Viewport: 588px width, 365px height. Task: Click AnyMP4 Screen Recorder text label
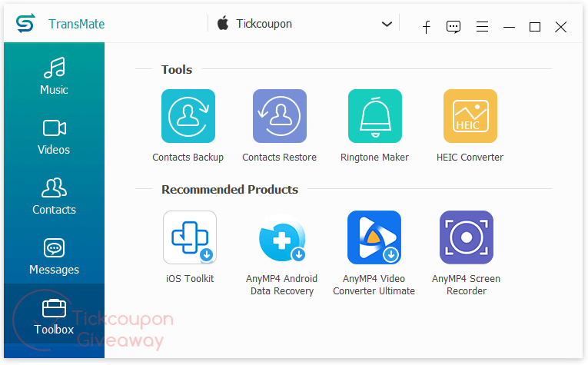(x=466, y=285)
